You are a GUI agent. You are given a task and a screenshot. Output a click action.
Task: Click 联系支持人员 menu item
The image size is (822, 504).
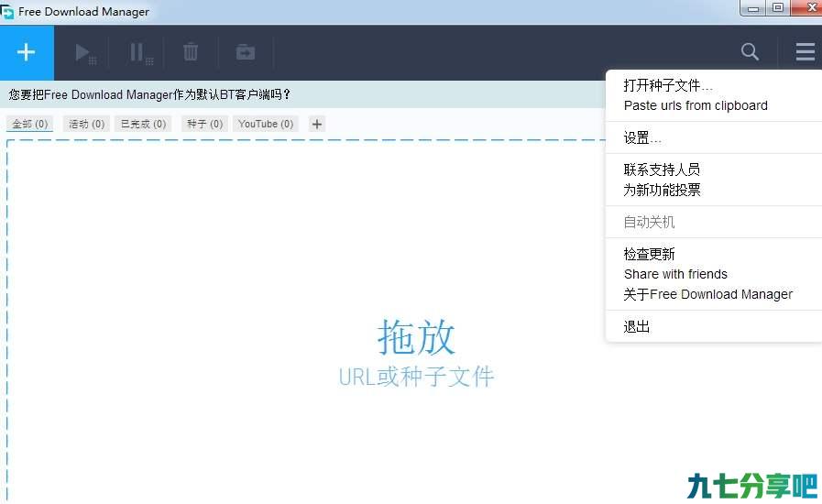662,170
